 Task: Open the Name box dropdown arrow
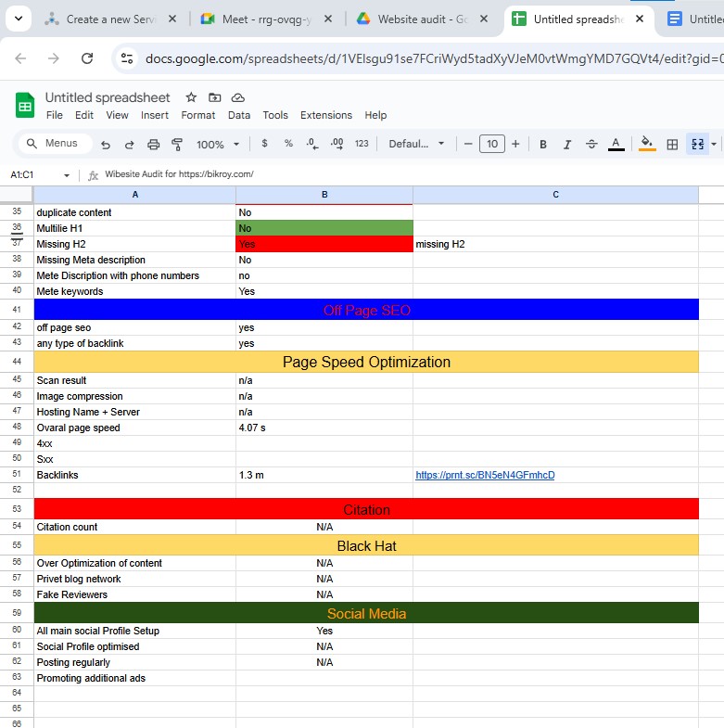point(67,175)
